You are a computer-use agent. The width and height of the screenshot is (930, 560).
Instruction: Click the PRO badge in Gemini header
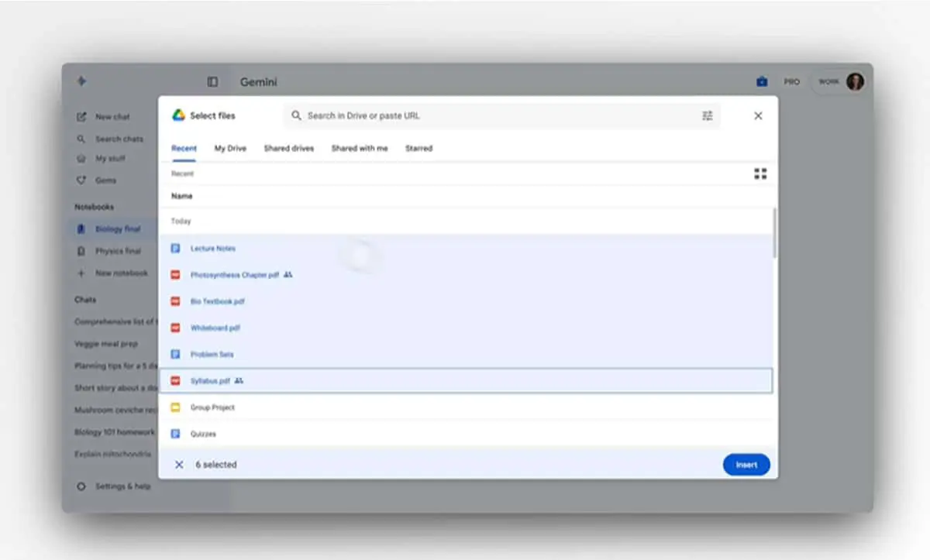[791, 81]
